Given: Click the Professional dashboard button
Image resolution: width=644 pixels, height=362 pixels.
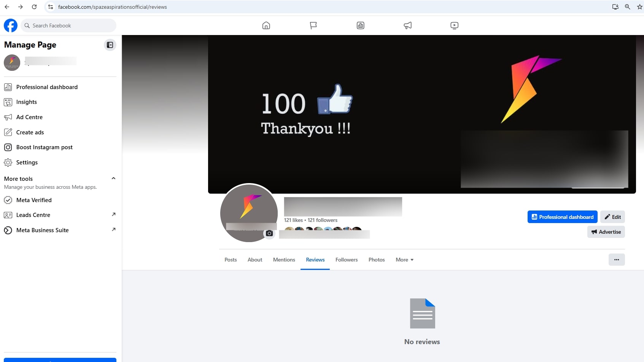Looking at the screenshot, I should (x=562, y=217).
